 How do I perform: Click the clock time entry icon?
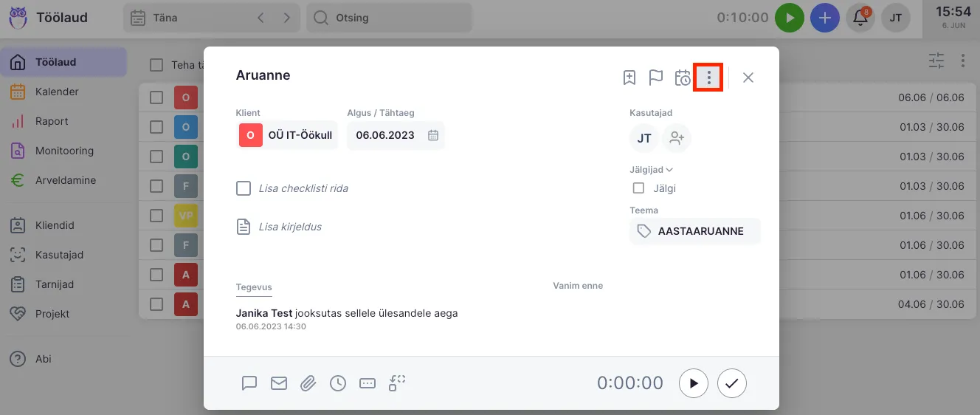click(337, 383)
